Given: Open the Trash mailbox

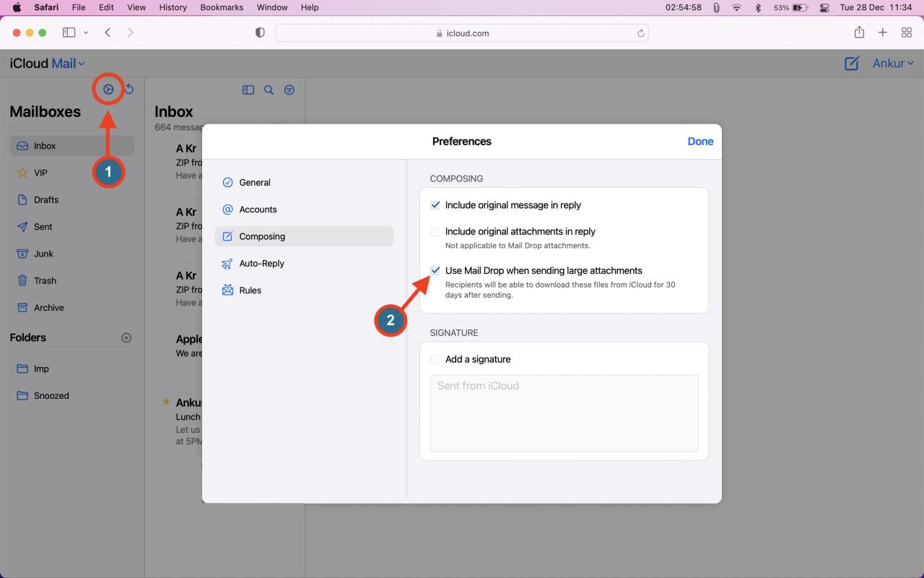Looking at the screenshot, I should coord(72,281).
